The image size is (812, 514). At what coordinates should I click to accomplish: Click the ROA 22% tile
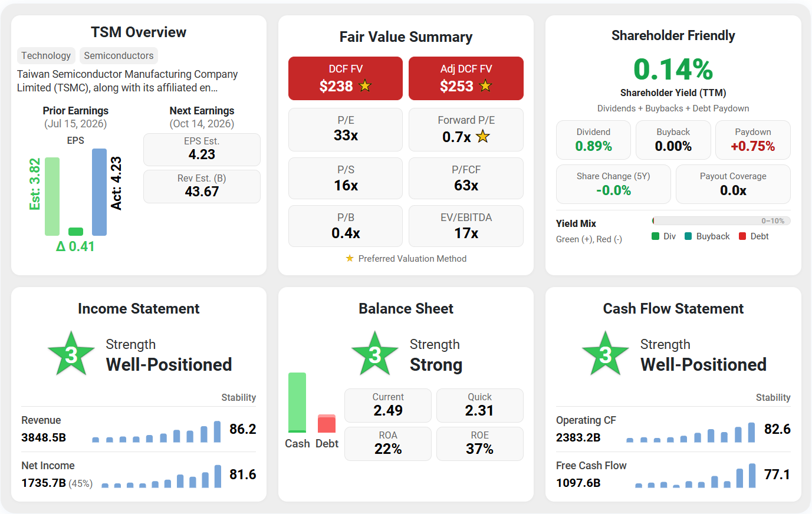click(x=388, y=444)
